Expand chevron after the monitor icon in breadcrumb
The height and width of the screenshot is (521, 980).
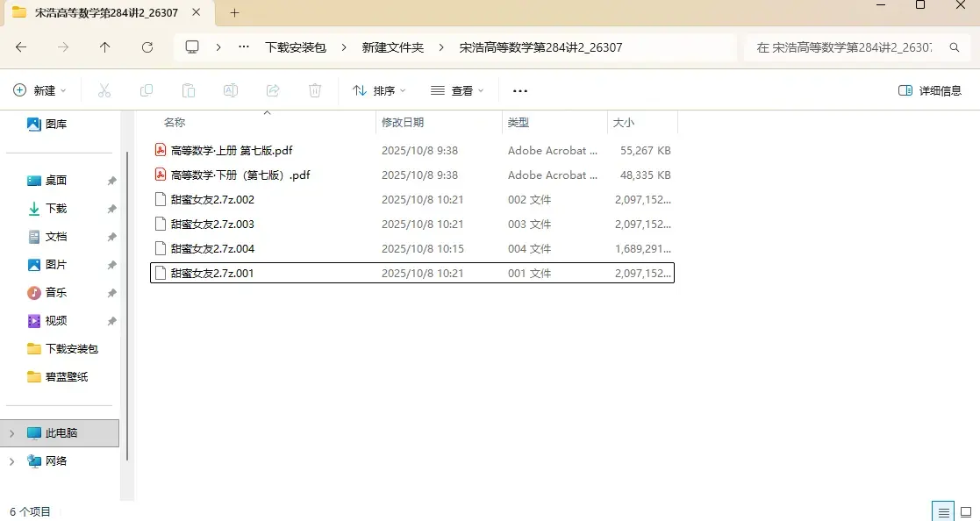click(218, 47)
